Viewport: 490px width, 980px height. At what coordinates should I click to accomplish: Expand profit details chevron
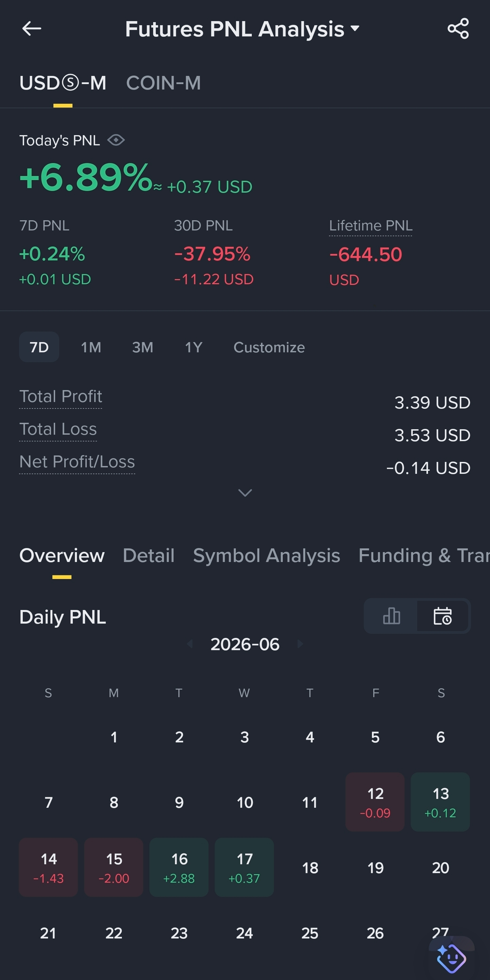[x=245, y=493]
